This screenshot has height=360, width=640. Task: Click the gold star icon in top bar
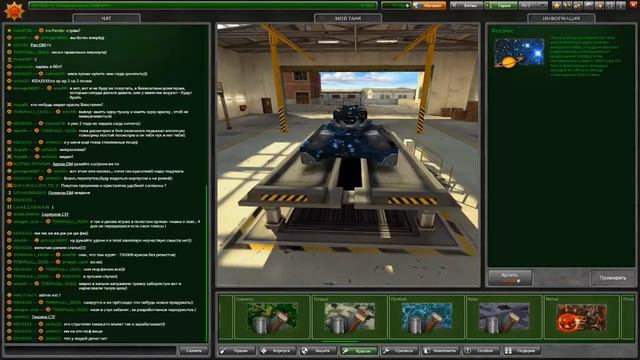coord(556,5)
